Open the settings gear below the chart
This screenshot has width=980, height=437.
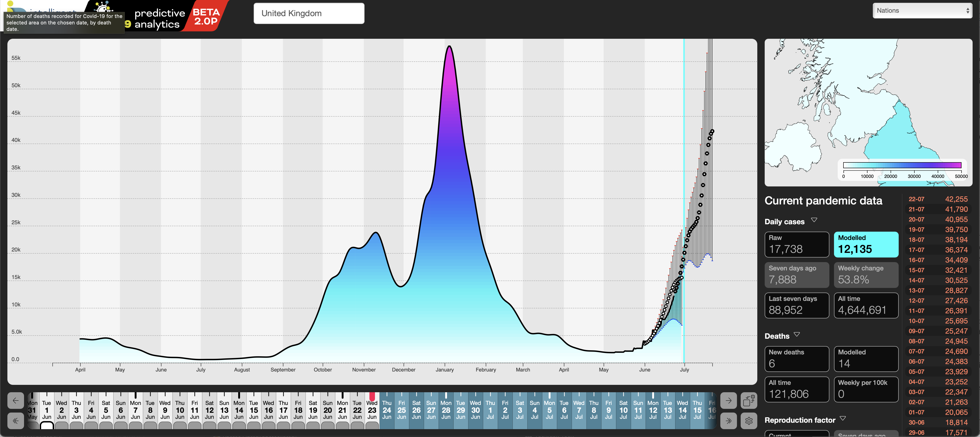[x=749, y=421]
